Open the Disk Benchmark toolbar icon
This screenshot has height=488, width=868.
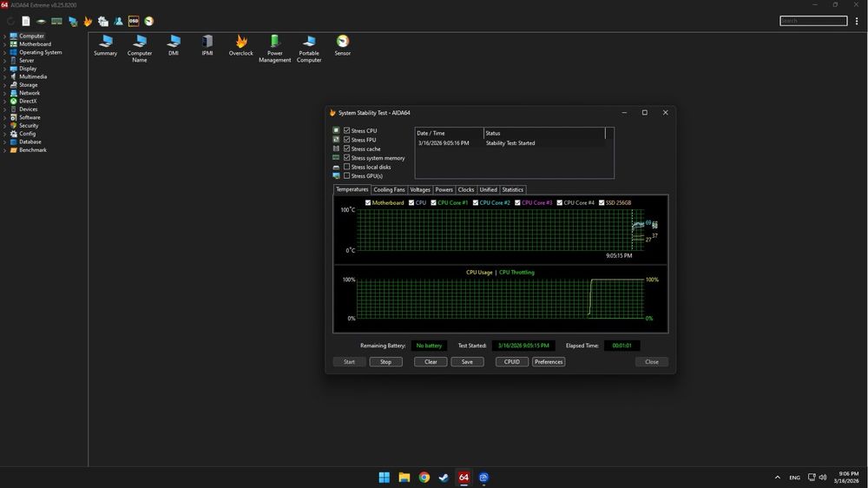41,21
